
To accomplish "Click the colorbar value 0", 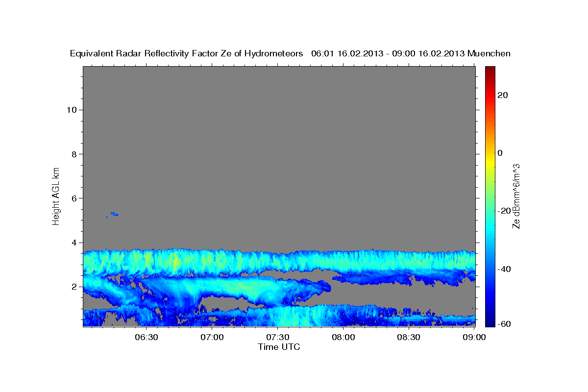I will tap(500, 153).
